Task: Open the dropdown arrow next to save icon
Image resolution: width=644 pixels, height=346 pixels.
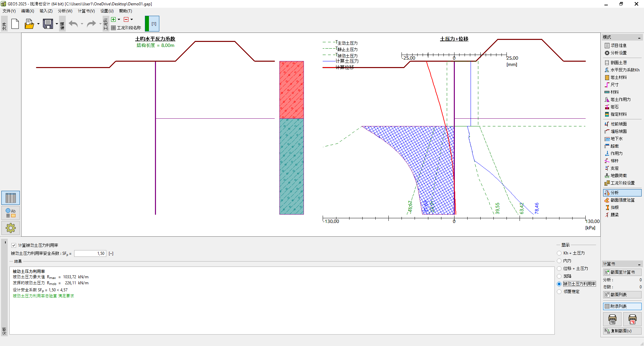Action: click(57, 24)
